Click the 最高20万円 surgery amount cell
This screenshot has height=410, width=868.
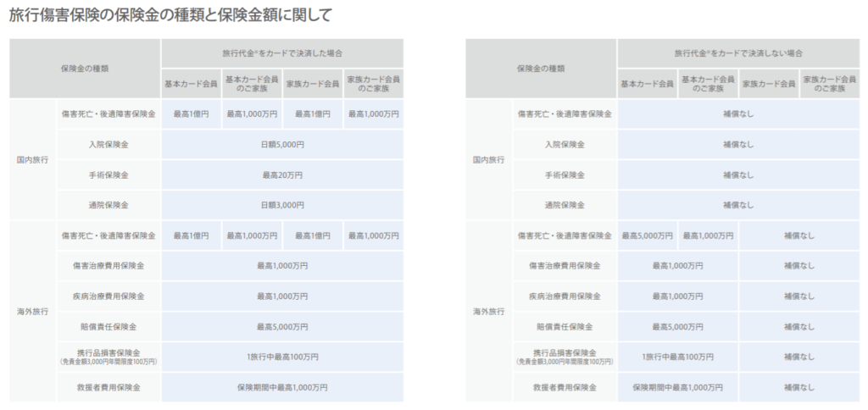point(281,175)
